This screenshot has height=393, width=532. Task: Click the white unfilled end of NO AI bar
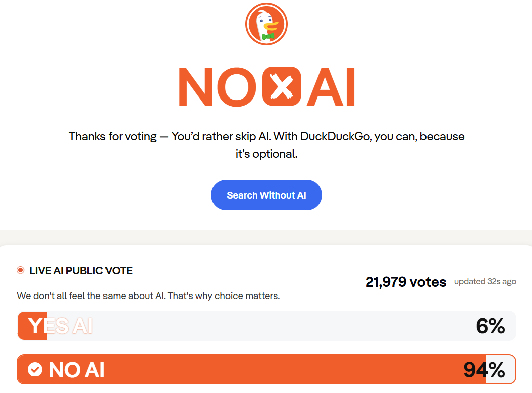[x=508, y=370]
